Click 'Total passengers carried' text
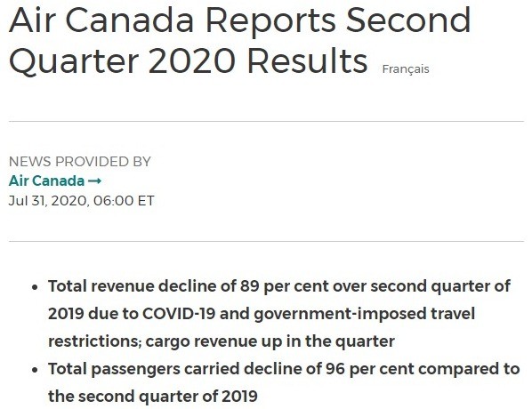 [144, 369]
